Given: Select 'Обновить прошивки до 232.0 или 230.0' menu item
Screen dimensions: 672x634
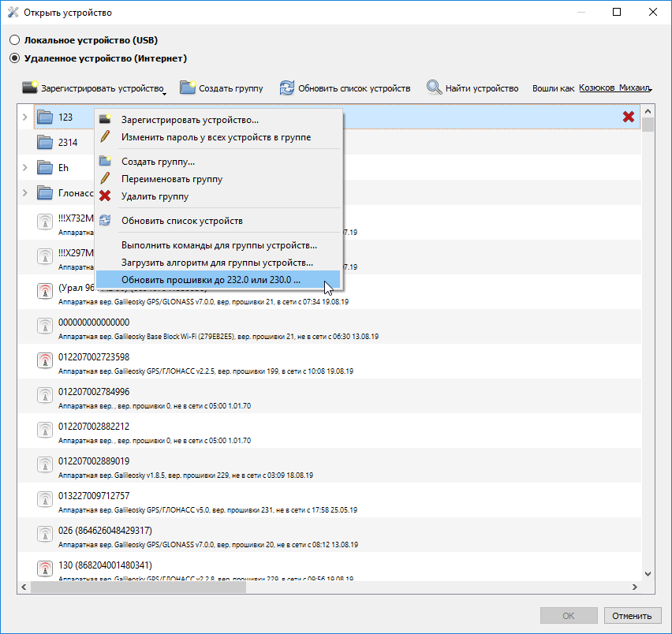Looking at the screenshot, I should (x=211, y=280).
